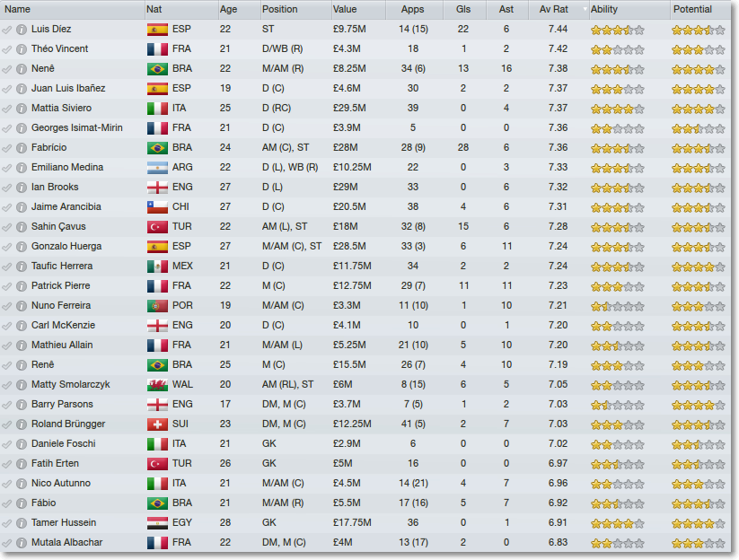Sort by Potential column header
739x560 pixels.
point(700,9)
